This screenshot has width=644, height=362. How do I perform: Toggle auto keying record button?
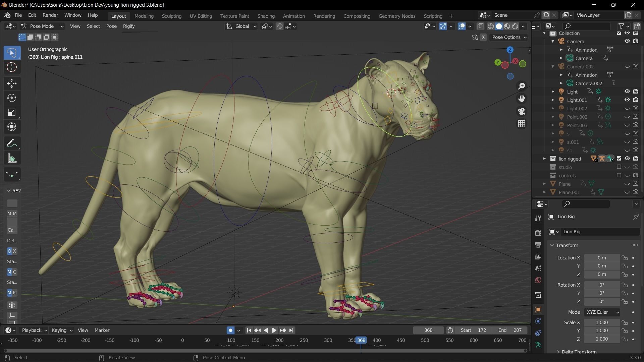pyautogui.click(x=230, y=330)
